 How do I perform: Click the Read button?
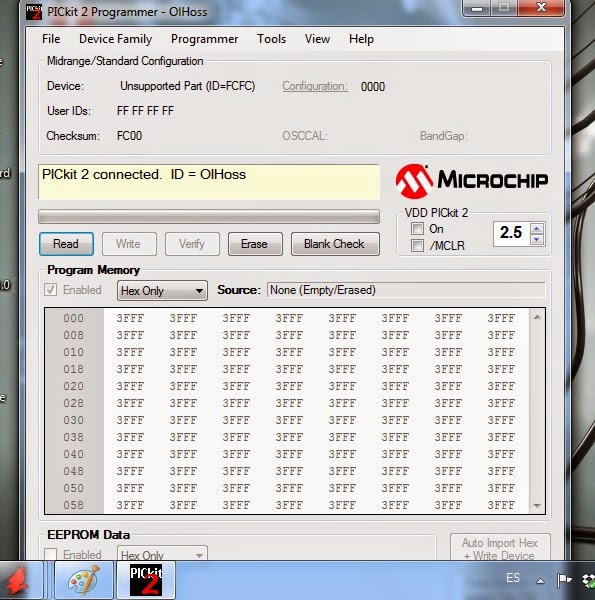[x=66, y=244]
